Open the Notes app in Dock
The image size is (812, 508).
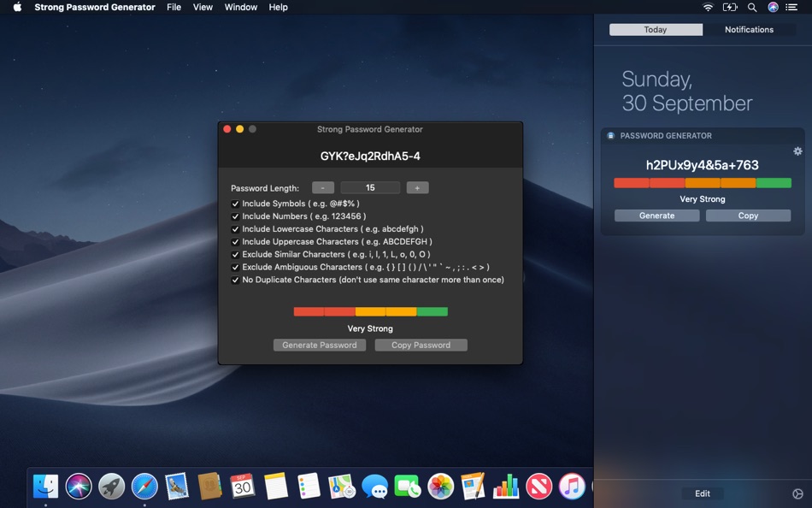coord(275,487)
